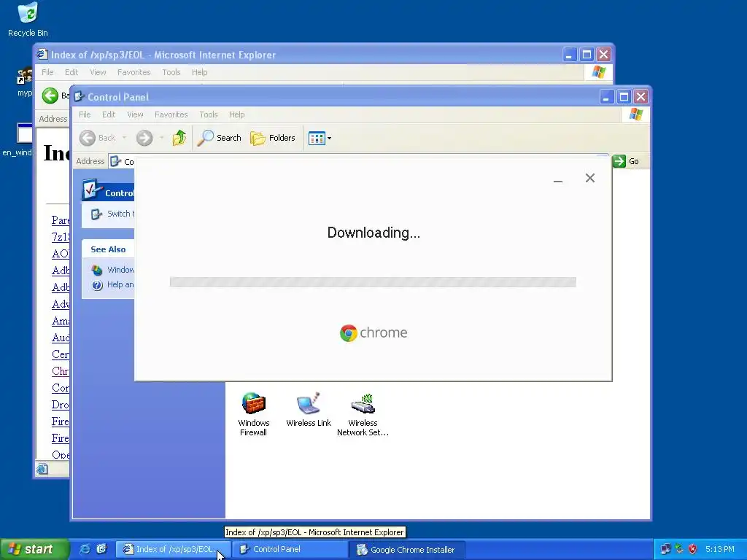Expand the Forward history dropdown arrow in Control Panel

161,138
